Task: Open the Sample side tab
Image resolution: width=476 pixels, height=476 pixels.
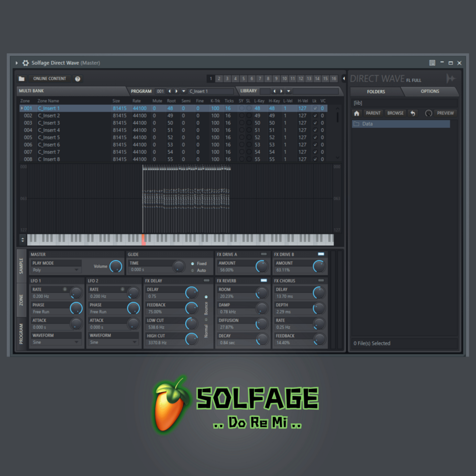Action: 21,266
